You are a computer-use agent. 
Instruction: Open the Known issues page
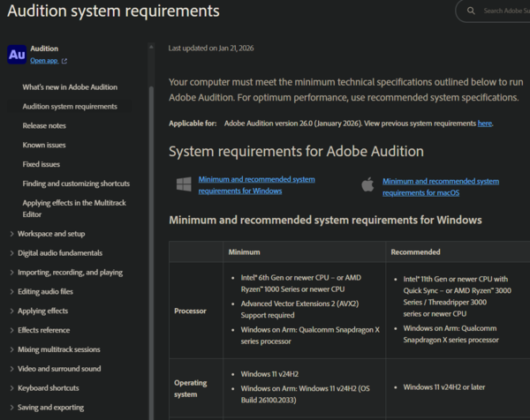click(44, 145)
